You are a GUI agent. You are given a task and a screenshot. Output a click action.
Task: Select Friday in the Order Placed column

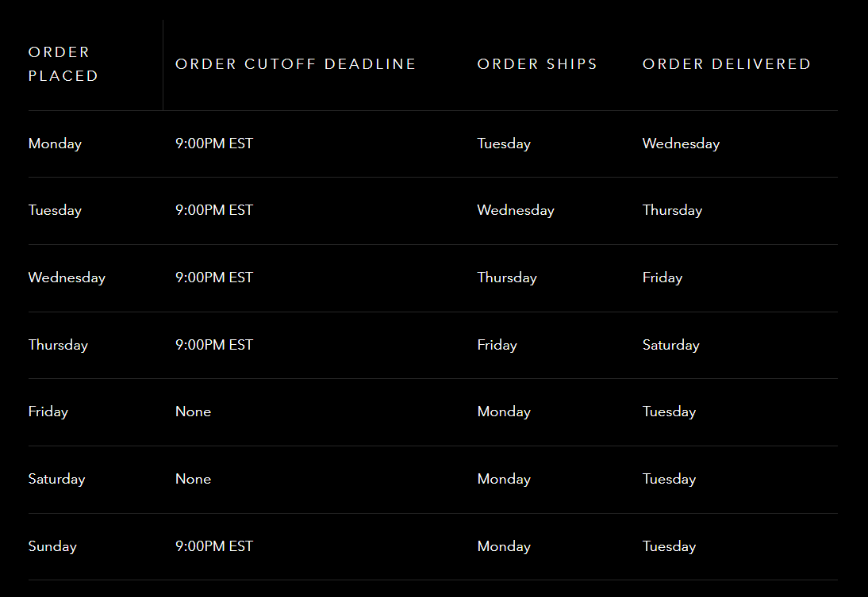(x=48, y=412)
